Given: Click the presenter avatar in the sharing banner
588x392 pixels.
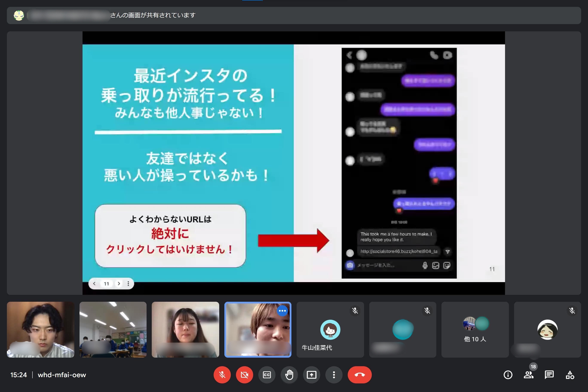Looking at the screenshot, I should pyautogui.click(x=19, y=15).
